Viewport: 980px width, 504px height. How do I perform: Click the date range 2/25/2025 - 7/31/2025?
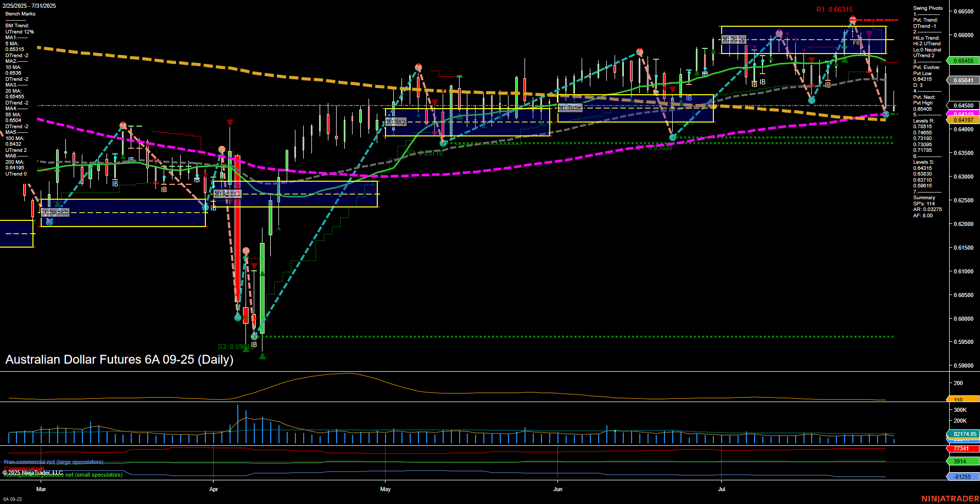[29, 6]
